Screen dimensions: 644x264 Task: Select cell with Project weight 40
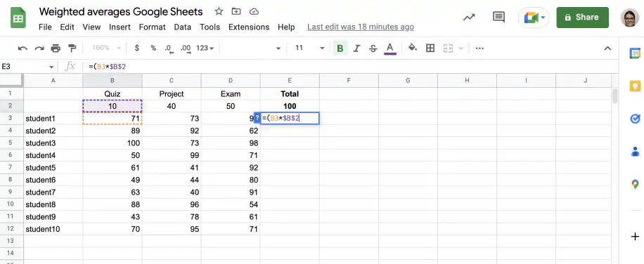coord(172,106)
